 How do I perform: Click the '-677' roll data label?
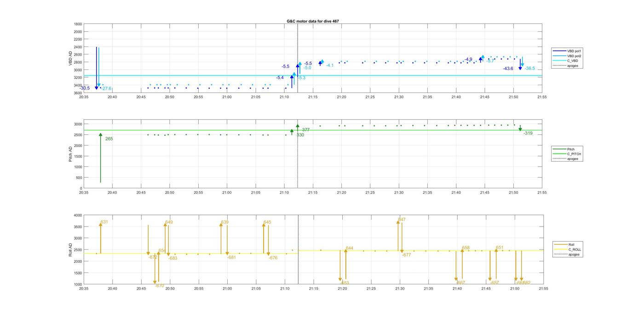[x=406, y=255]
